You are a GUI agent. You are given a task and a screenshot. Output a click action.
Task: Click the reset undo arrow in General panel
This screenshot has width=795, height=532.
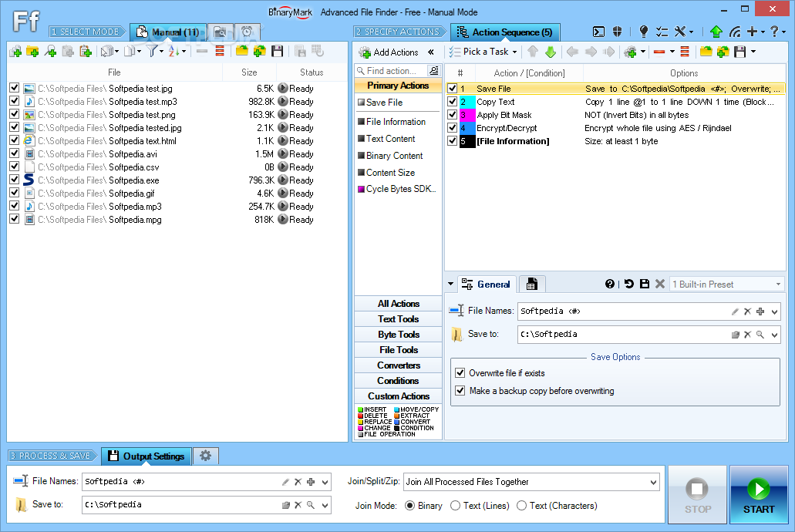coord(628,284)
